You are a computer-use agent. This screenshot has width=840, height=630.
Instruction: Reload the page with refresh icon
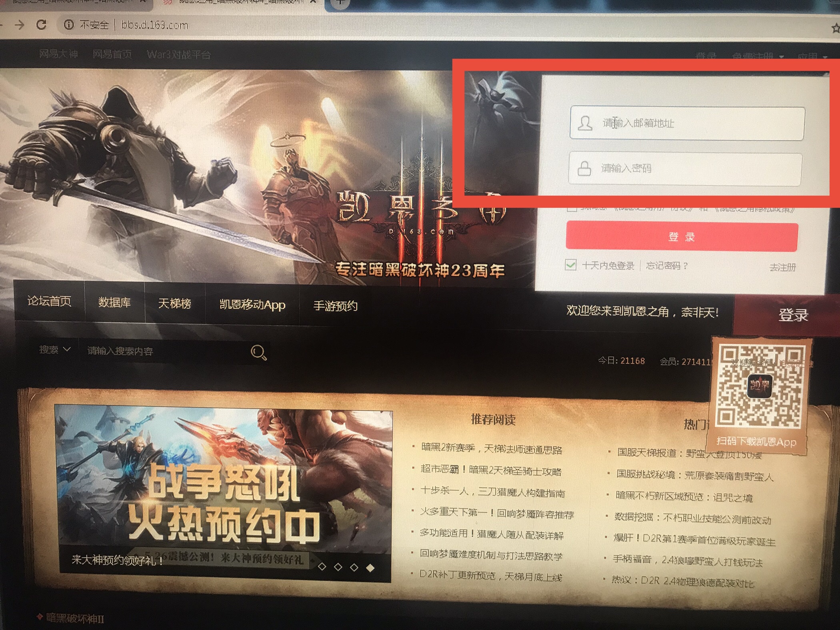[41, 25]
